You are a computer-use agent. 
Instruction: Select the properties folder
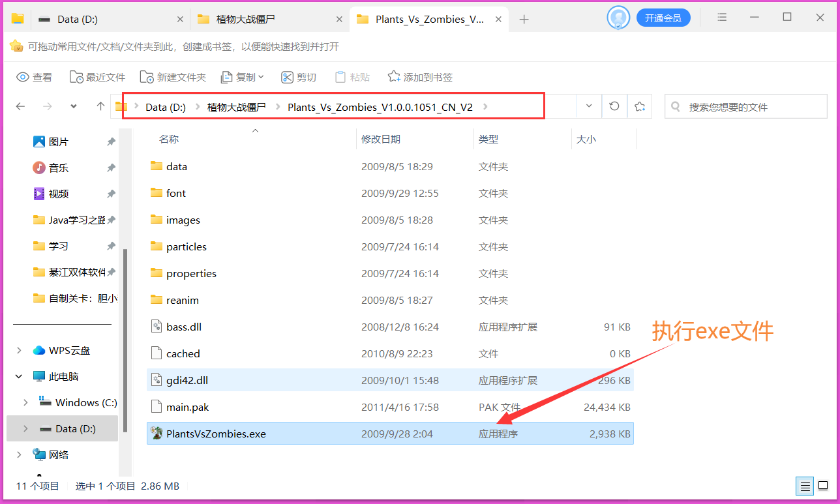(x=390, y=273)
